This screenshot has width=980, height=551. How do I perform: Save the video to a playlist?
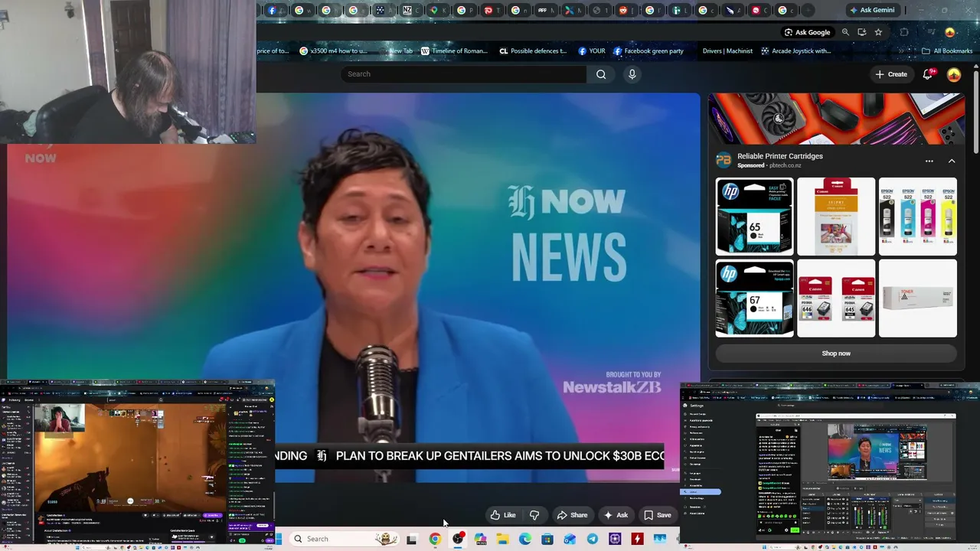tap(658, 515)
